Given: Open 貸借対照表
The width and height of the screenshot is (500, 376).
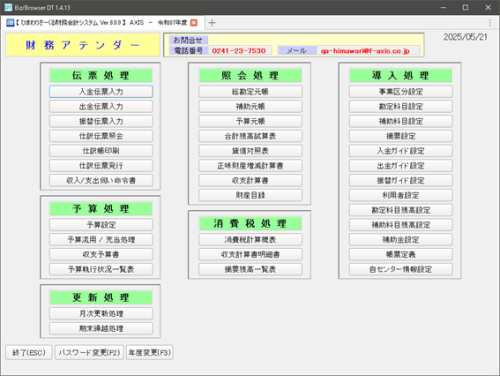Looking at the screenshot, I should pos(250,151).
